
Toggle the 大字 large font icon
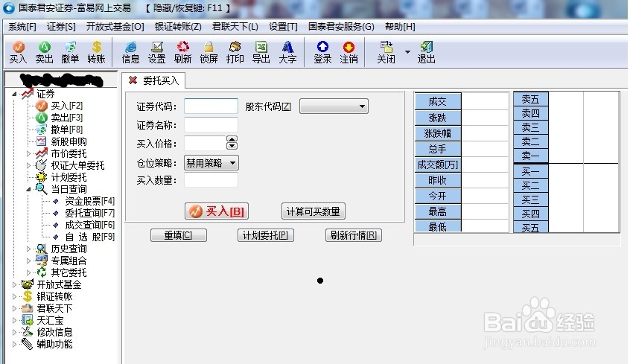coord(287,52)
